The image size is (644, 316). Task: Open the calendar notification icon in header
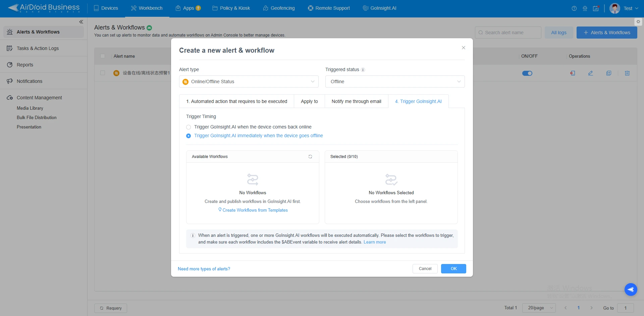pyautogui.click(x=596, y=8)
